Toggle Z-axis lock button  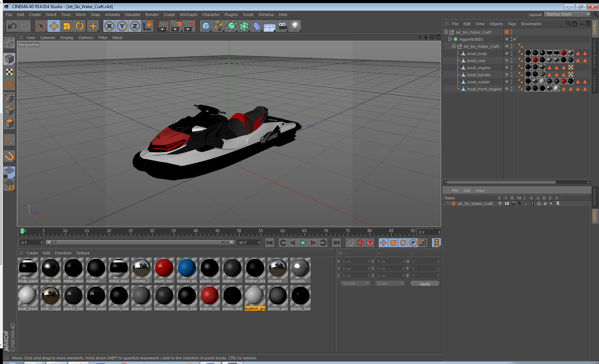[135, 26]
